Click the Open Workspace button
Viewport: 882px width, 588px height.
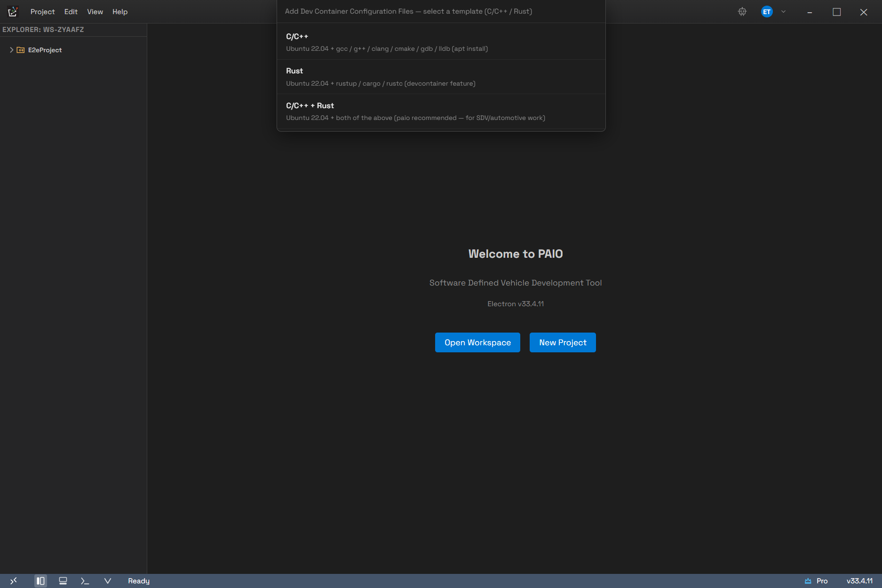pyautogui.click(x=477, y=342)
